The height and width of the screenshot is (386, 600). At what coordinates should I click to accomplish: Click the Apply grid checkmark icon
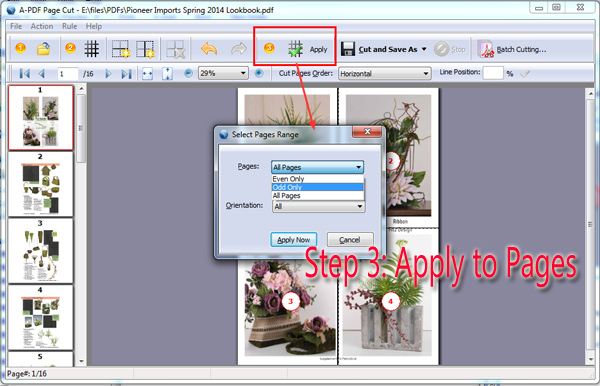(x=295, y=49)
